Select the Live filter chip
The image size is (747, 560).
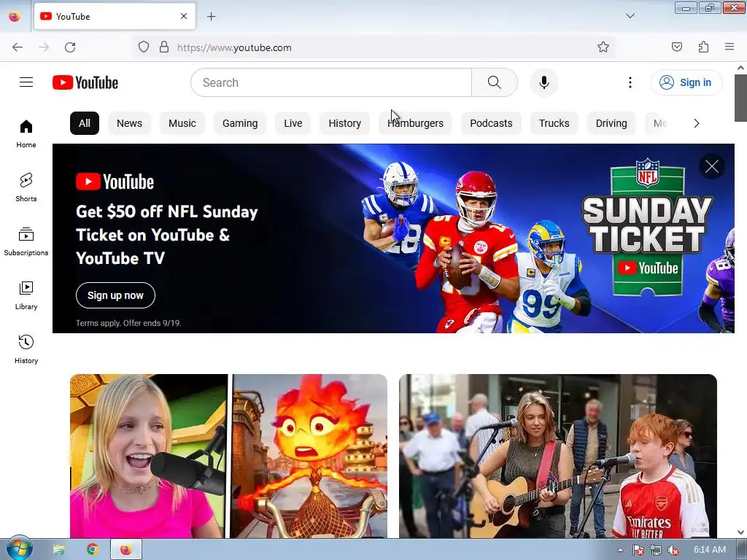click(293, 123)
